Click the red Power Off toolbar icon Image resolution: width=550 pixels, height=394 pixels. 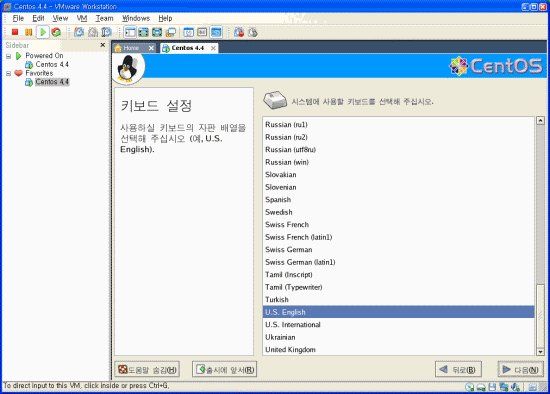pyautogui.click(x=15, y=32)
